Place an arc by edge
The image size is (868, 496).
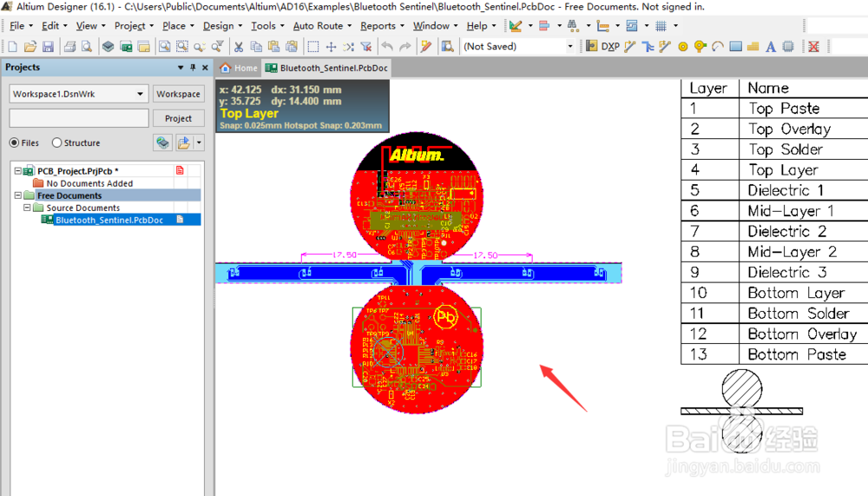718,47
